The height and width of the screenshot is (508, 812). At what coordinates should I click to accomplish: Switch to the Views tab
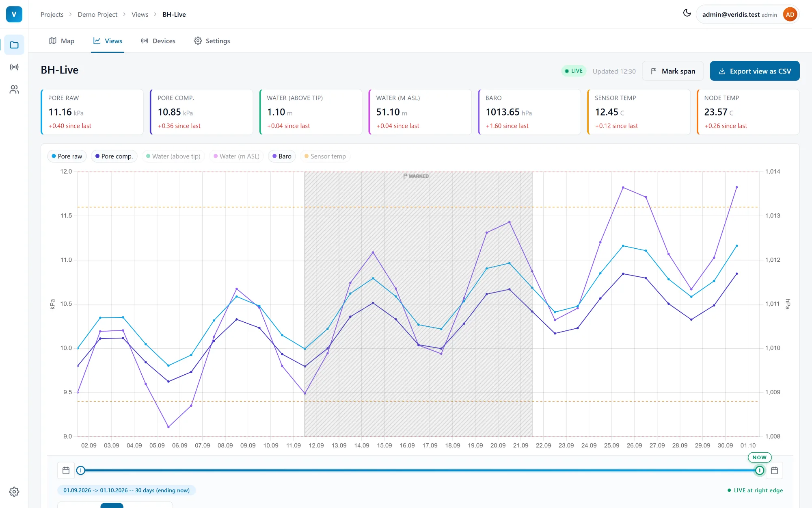(108, 41)
